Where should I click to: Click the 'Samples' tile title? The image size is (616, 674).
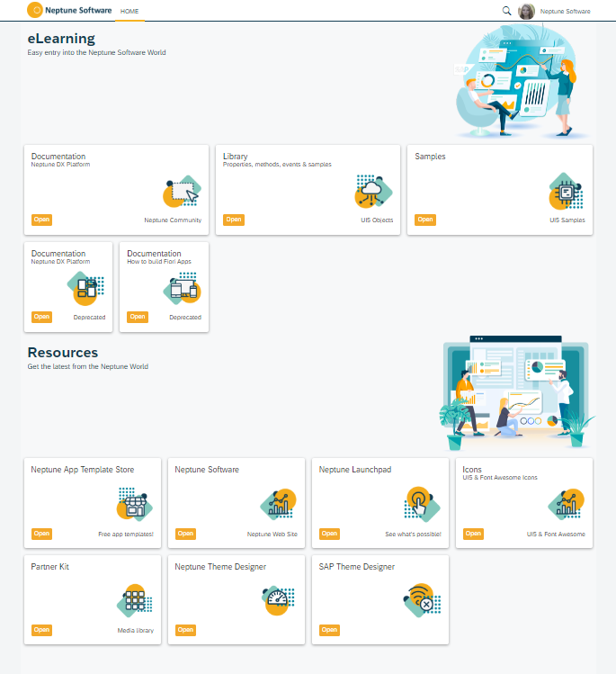(430, 156)
